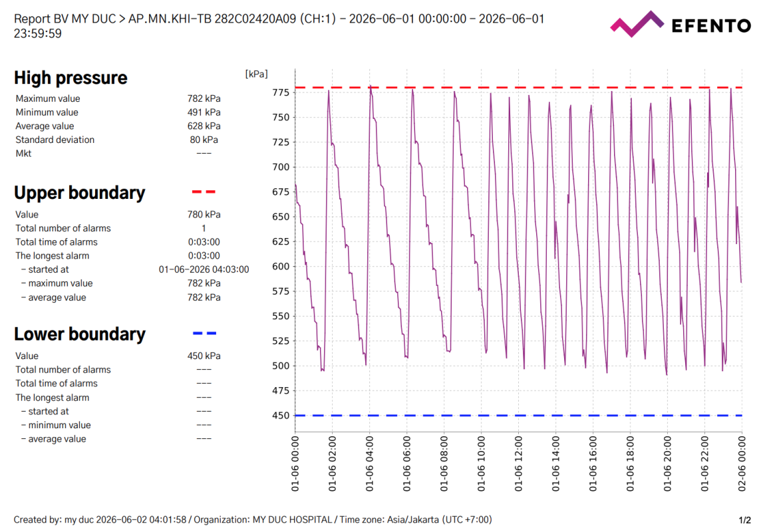Image resolution: width=761 pixels, height=532 pixels.
Task: Click the Upper boundary value '780 kPa'
Action: [x=204, y=214]
